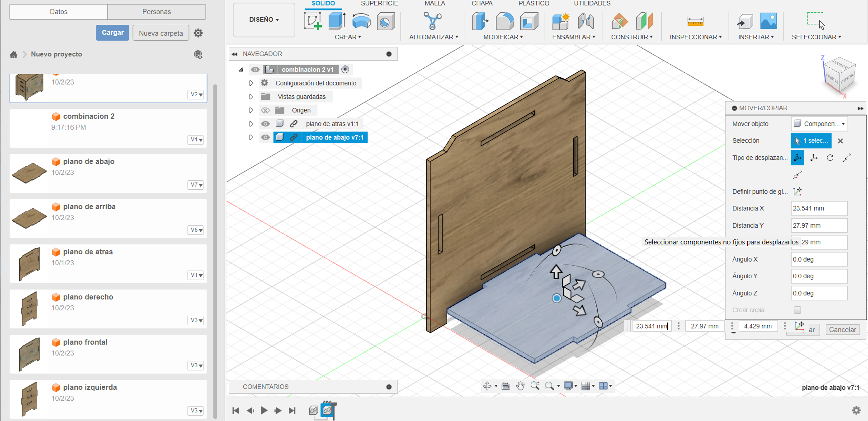
Task: Select the Shell tool icon
Action: click(529, 21)
